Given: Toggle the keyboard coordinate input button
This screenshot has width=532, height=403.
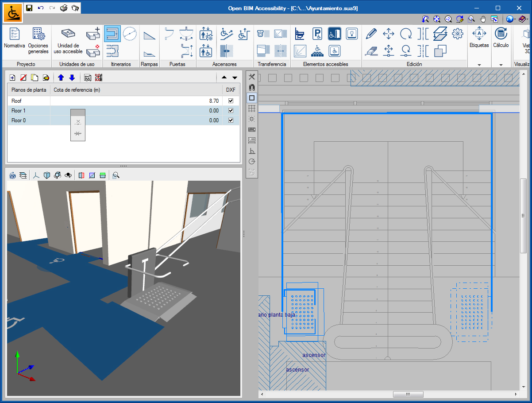Looking at the screenshot, I should (x=252, y=130).
